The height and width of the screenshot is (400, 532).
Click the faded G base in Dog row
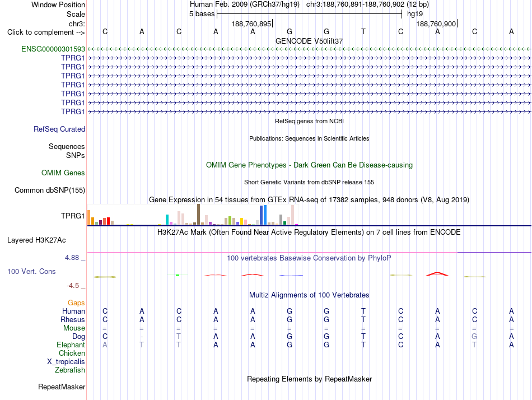tap(474, 337)
